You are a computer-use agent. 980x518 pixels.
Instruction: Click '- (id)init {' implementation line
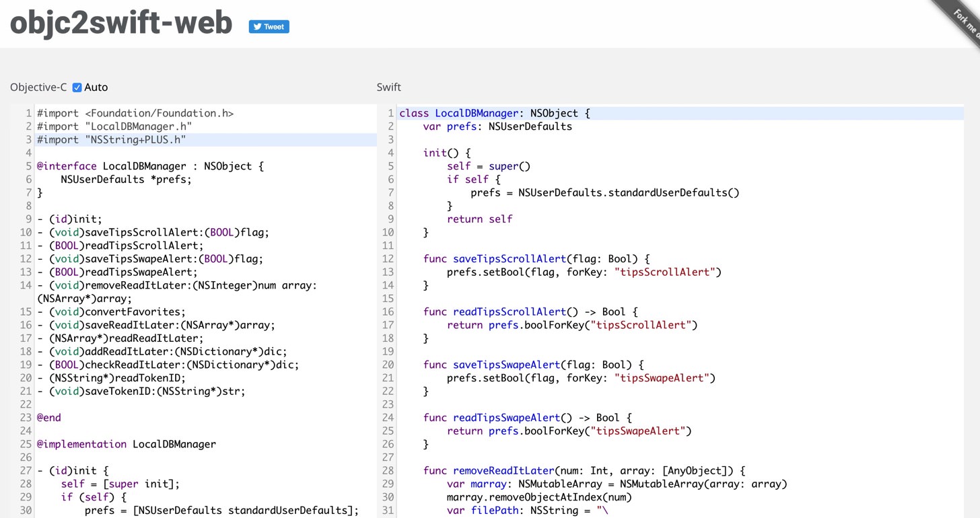(x=73, y=471)
